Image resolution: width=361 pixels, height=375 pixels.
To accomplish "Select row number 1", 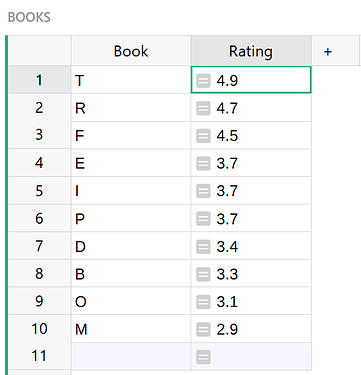I will [39, 80].
